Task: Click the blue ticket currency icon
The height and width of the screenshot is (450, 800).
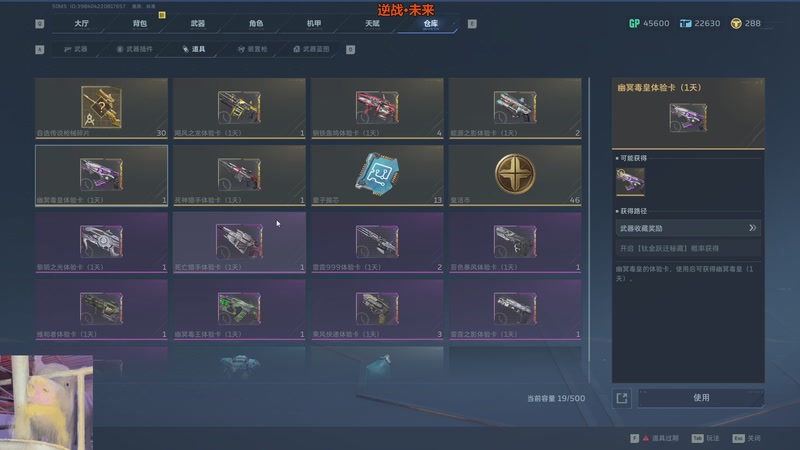Action: click(x=685, y=23)
